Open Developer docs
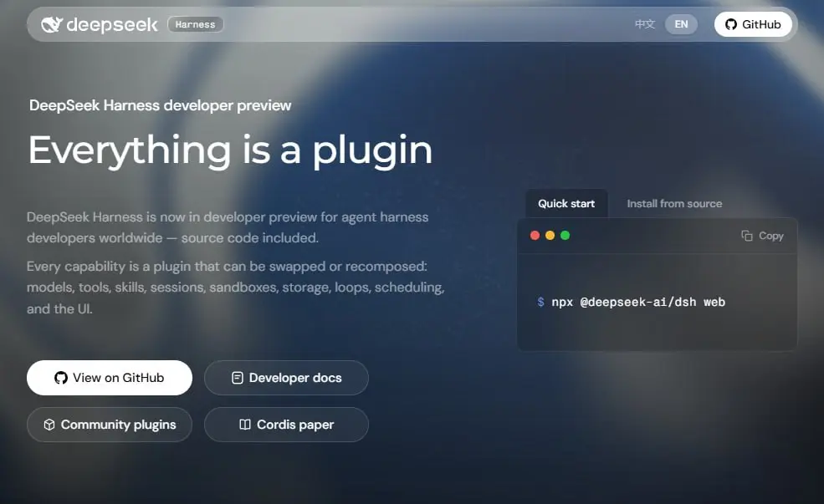Screen dimensions: 824x504 (286, 378)
